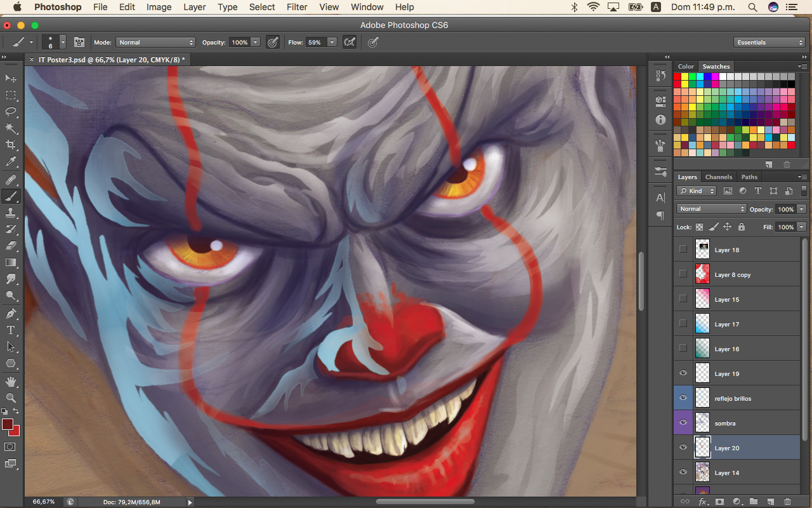Open the Filter menu
Viewport: 812px width, 508px height.
coord(297,7)
